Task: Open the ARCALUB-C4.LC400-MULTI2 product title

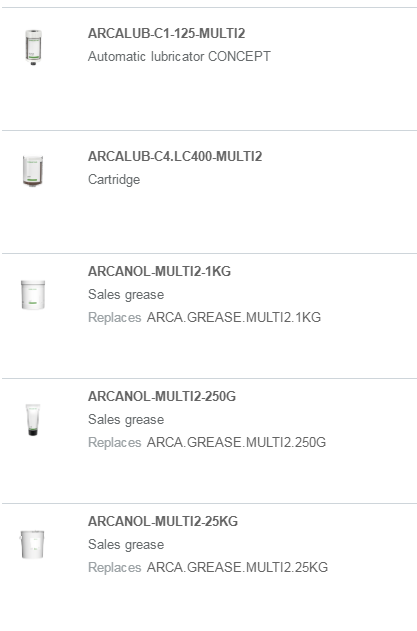Action: coord(175,156)
